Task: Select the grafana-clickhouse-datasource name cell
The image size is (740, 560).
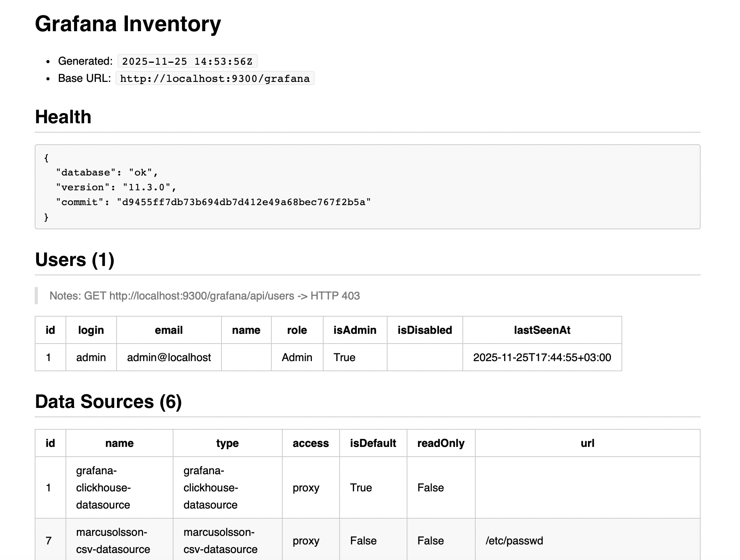Action: point(103,487)
